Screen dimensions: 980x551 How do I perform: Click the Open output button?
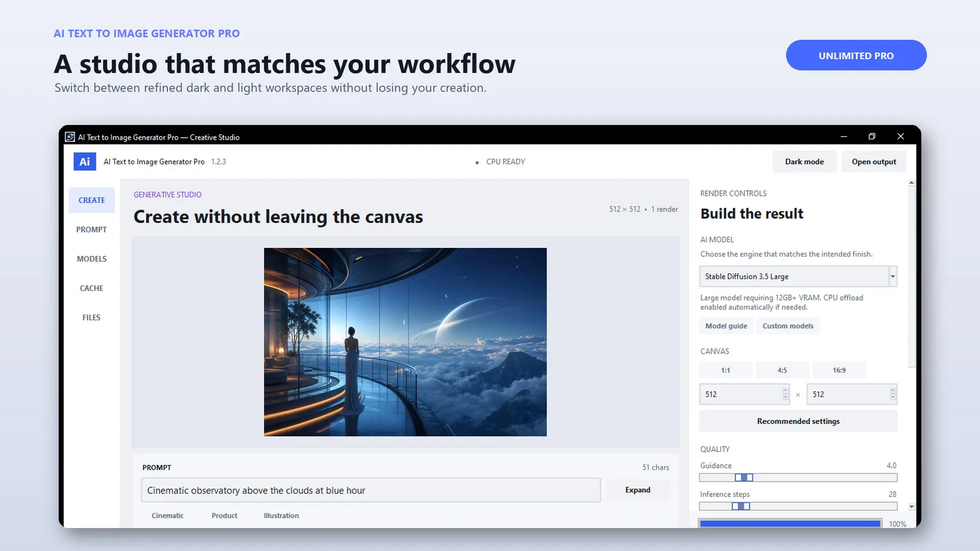(874, 162)
